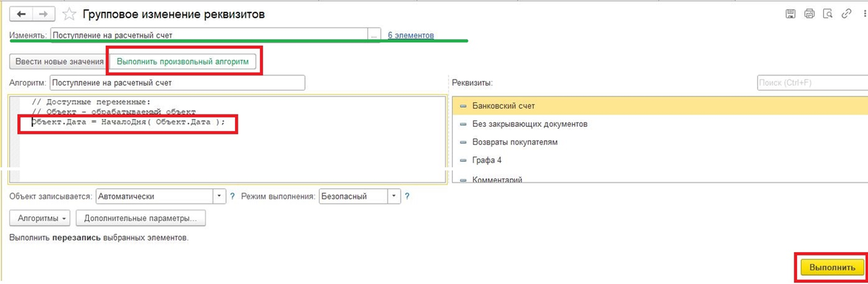Click the yellow 'Выполнить' button
868x284 pixels.
[x=833, y=267]
